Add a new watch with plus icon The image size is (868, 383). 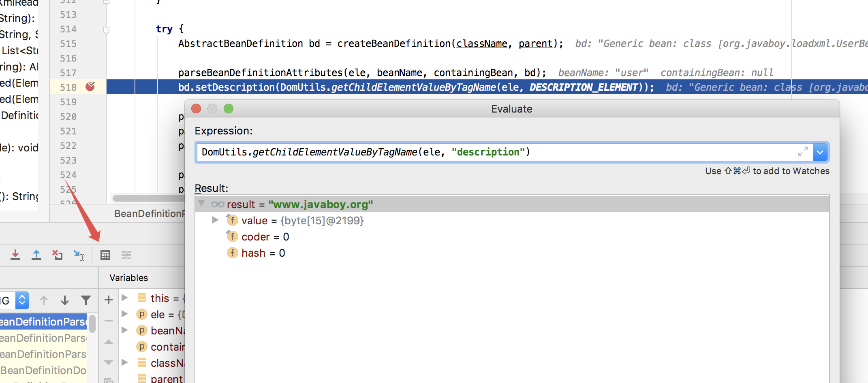pos(109,300)
